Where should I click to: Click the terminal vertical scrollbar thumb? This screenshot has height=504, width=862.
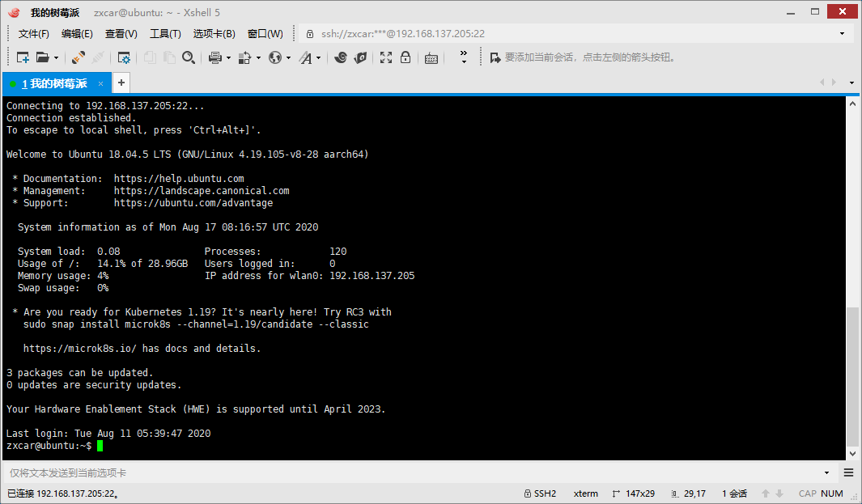851,376
